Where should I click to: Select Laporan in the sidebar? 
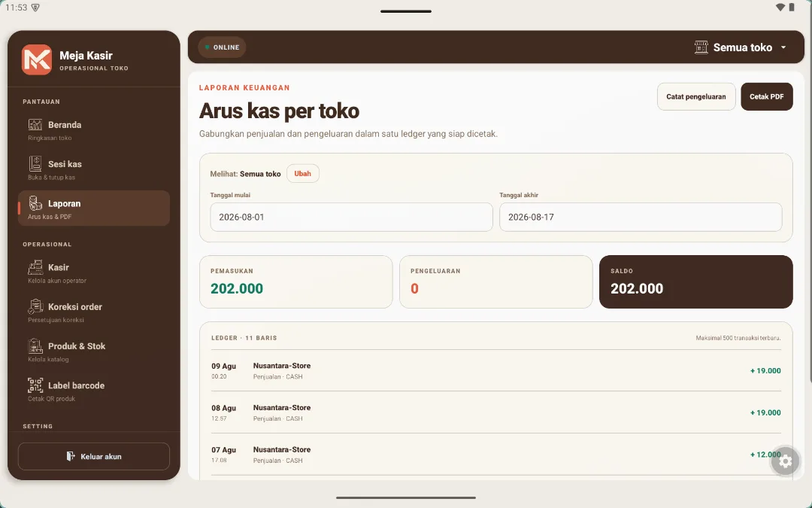94,208
